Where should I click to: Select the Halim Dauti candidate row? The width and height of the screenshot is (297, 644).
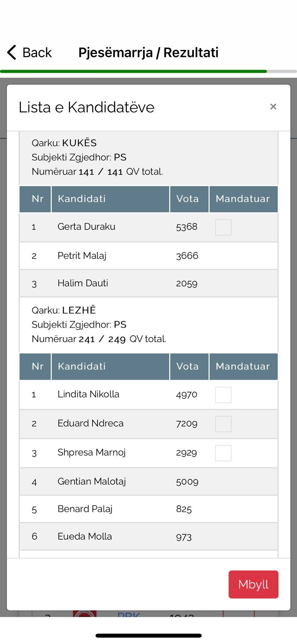click(148, 283)
